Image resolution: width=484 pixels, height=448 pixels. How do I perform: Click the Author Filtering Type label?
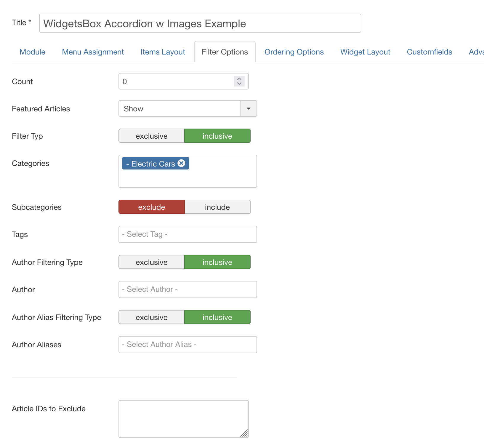click(47, 262)
